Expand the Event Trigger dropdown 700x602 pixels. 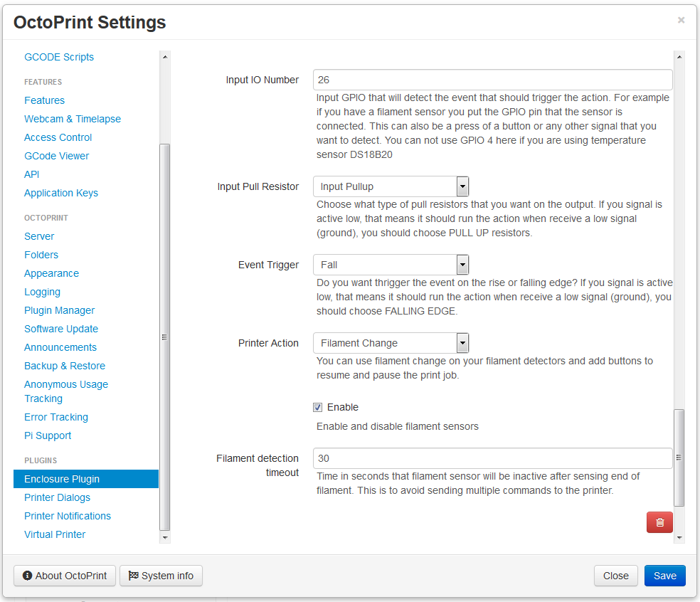(x=391, y=265)
